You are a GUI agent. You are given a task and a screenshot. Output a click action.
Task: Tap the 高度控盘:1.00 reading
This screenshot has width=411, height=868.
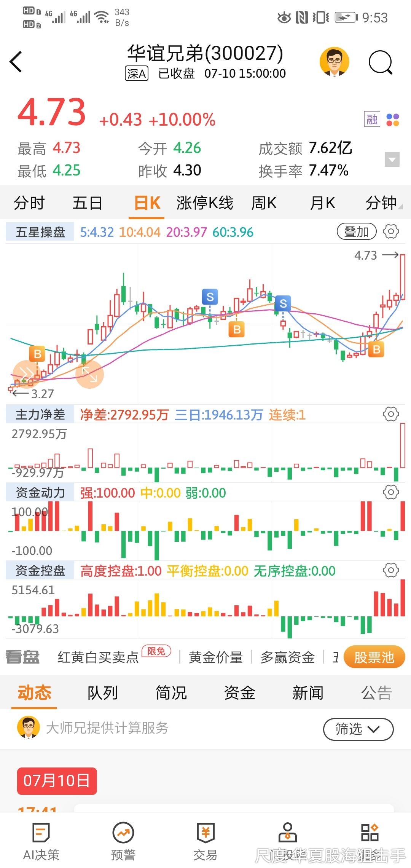pyautogui.click(x=121, y=571)
